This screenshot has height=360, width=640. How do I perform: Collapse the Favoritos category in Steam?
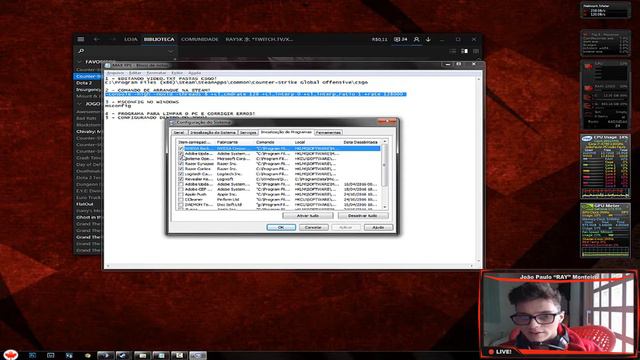[x=80, y=62]
